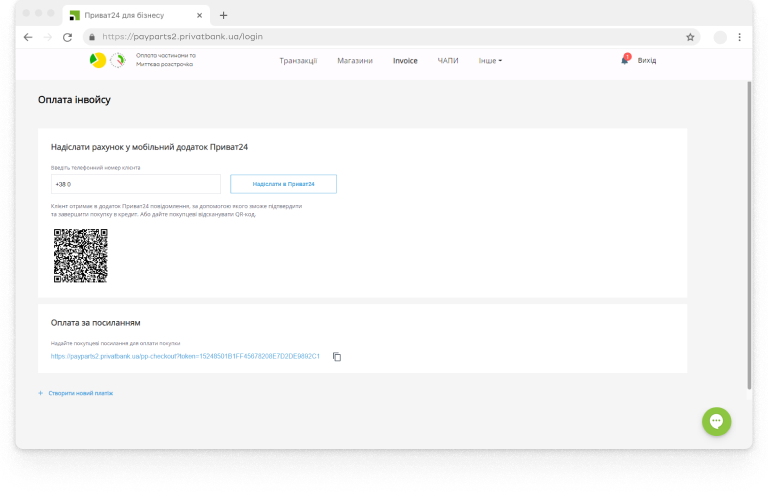This screenshot has width=768, height=499.
Task: Go to the Магазини section
Action: 355,61
